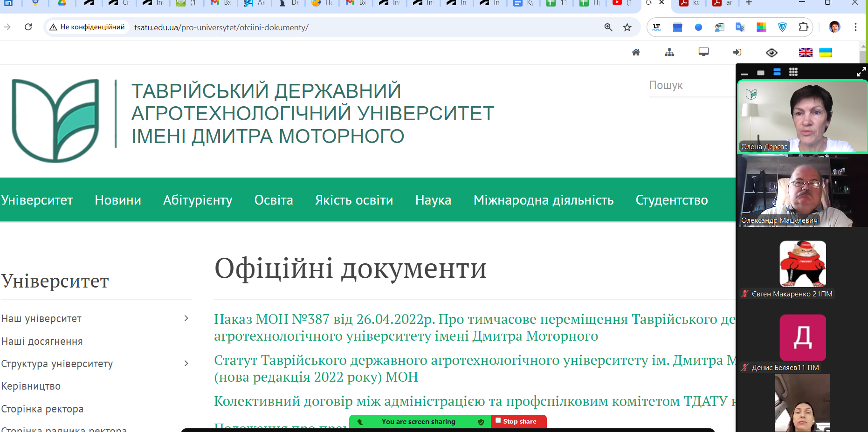The width and height of the screenshot is (868, 432).
Task: Click the page zoom magnifier in address bar
Action: click(608, 27)
